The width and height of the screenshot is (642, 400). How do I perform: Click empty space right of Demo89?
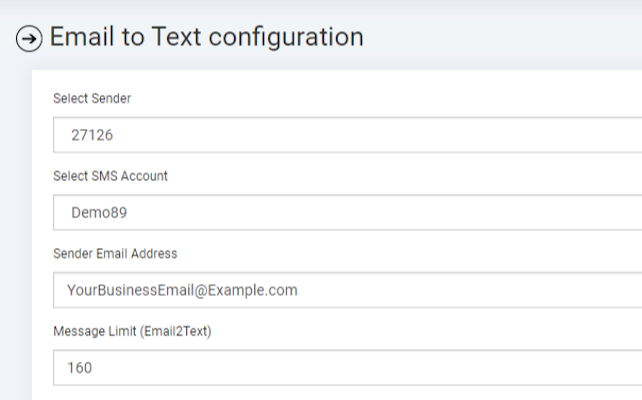[x=400, y=212]
